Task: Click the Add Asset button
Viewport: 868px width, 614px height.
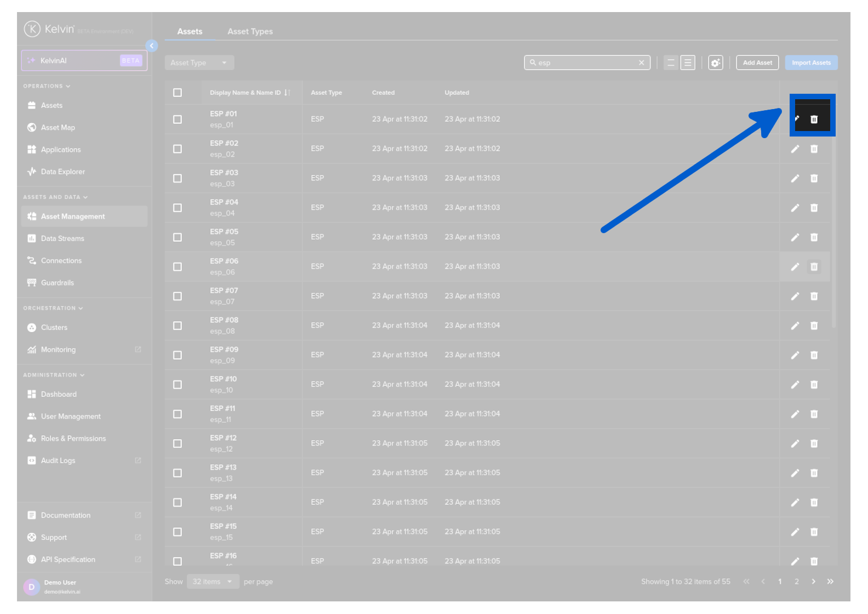Action: click(x=757, y=63)
